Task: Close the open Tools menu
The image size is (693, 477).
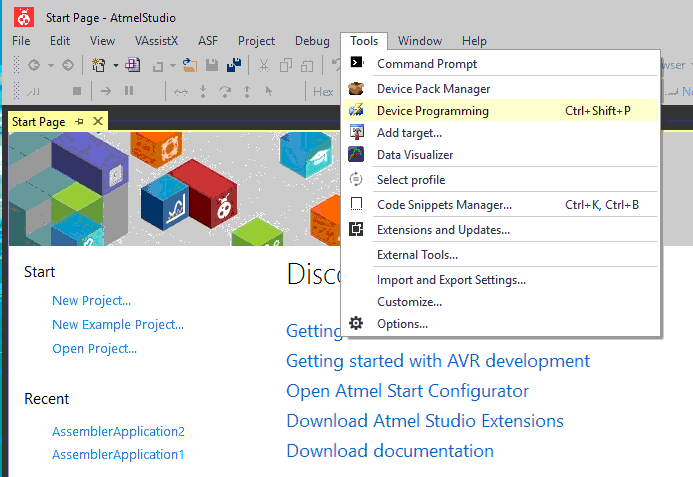Action: click(x=364, y=41)
